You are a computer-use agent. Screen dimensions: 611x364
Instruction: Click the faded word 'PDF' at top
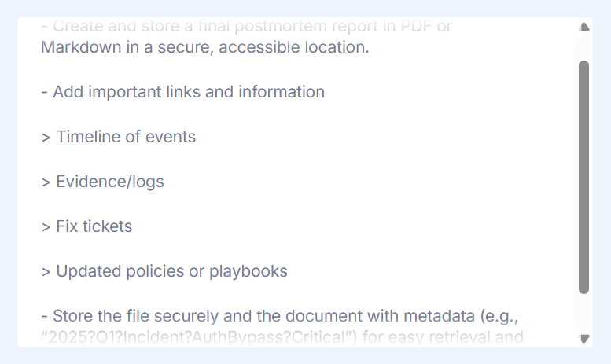417,26
